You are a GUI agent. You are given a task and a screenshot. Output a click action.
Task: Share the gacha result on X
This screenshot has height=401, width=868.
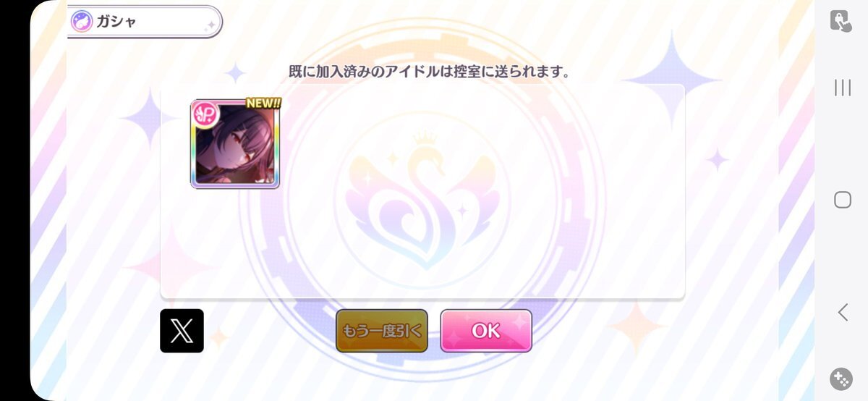(x=182, y=331)
